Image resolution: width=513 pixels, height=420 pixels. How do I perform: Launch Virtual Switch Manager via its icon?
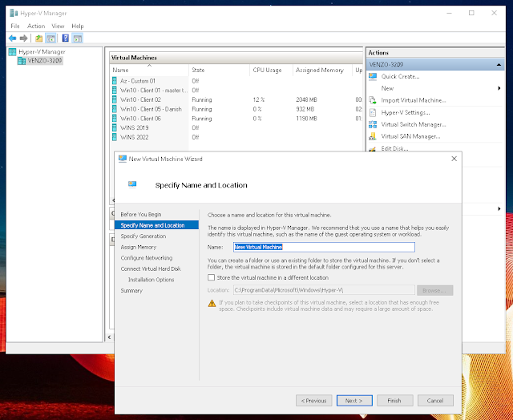[x=374, y=124]
